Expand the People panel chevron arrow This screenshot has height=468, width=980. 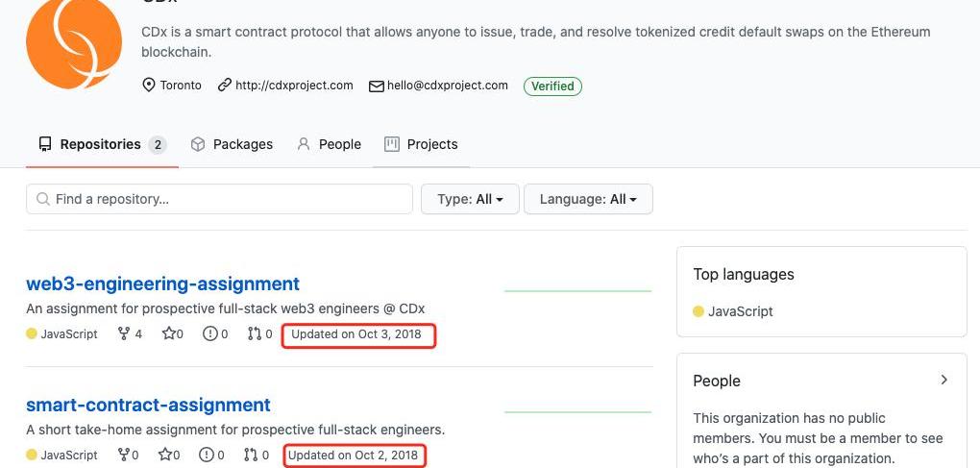coord(943,381)
